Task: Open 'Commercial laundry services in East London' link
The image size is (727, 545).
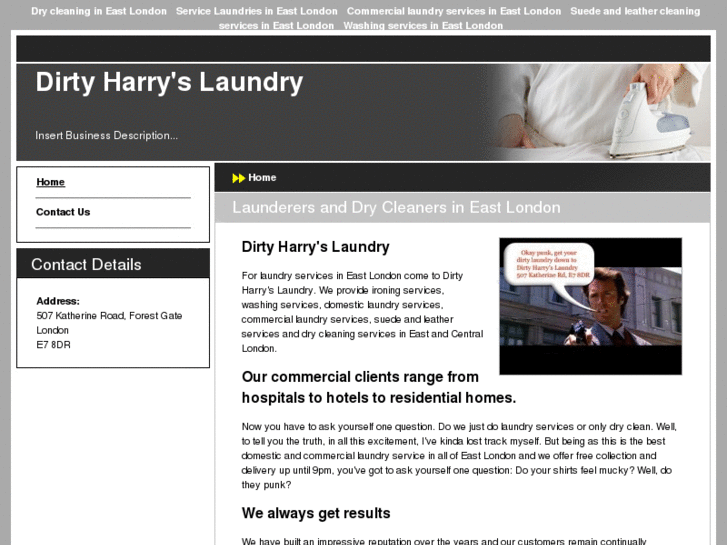Action: click(453, 11)
